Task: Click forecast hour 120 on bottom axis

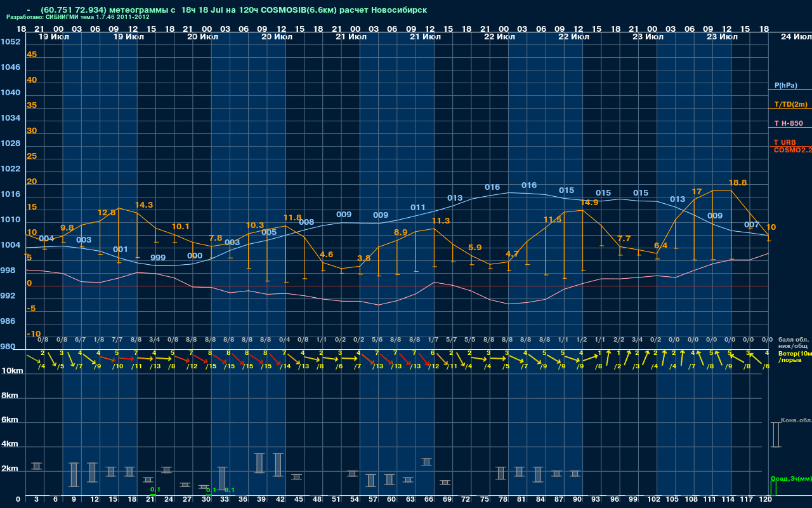Action: (x=766, y=500)
